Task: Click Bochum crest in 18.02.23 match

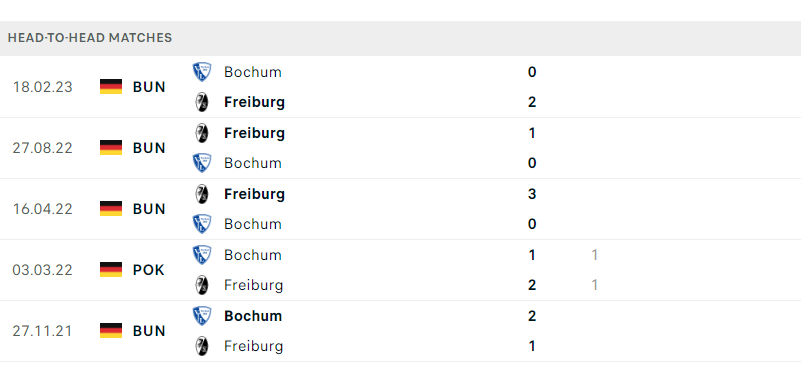Action: pos(202,72)
